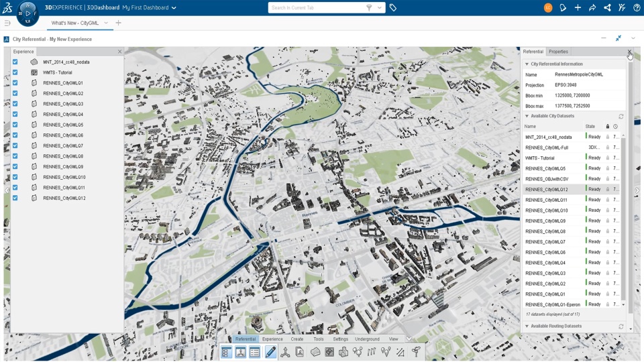Viewport: 644px width, 362px height.
Task: Click the Name column header in datasets
Action: (x=530, y=127)
